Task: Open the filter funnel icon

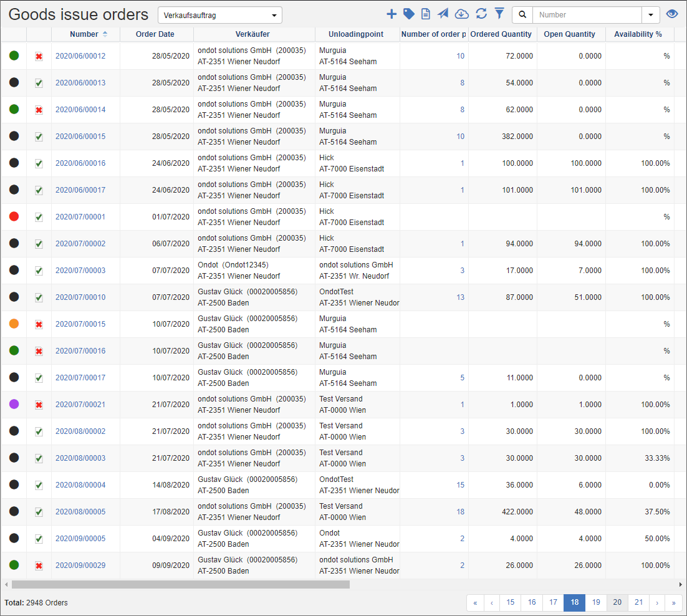Action: click(x=499, y=14)
